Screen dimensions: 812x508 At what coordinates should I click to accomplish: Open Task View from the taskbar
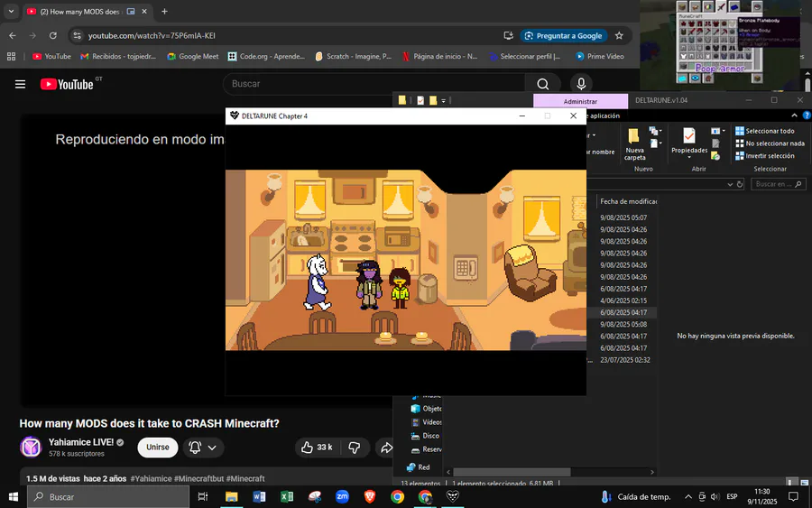(x=202, y=496)
